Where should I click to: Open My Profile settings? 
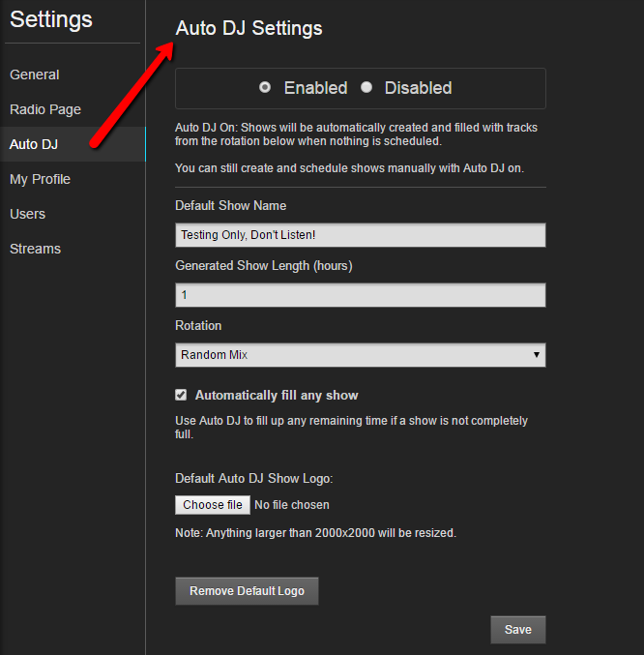[40, 179]
